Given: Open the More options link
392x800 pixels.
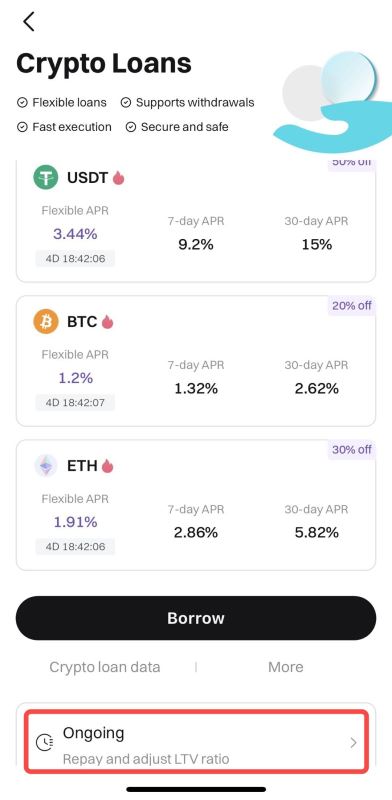Looking at the screenshot, I should point(285,667).
